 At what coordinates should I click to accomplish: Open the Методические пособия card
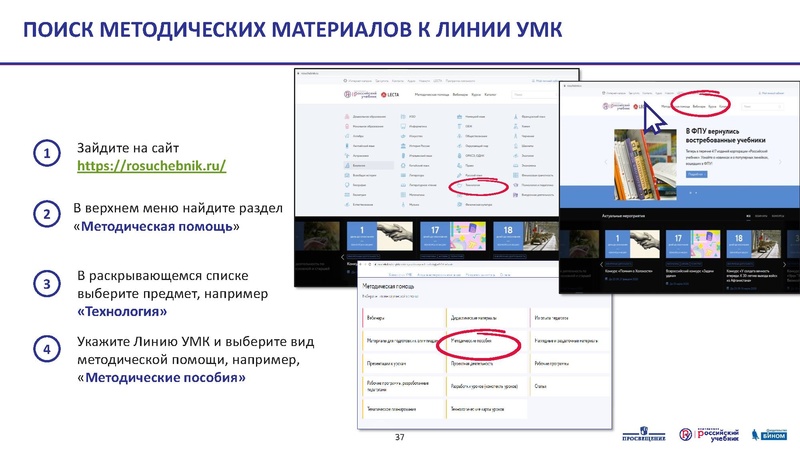point(488,340)
